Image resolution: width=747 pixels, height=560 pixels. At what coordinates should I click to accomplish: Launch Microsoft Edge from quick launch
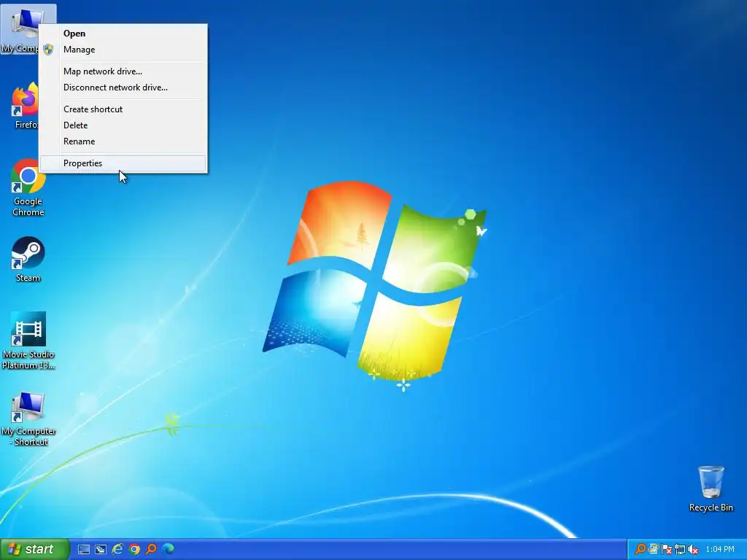(x=168, y=550)
